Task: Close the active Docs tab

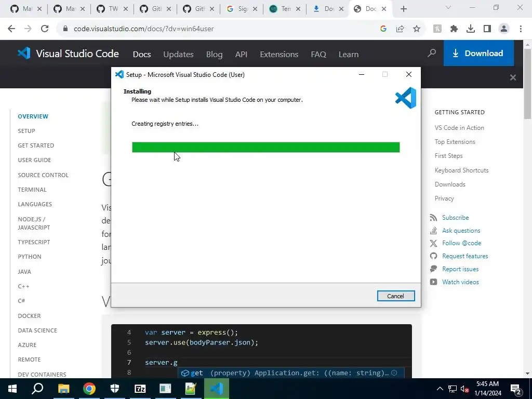Action: [384, 9]
